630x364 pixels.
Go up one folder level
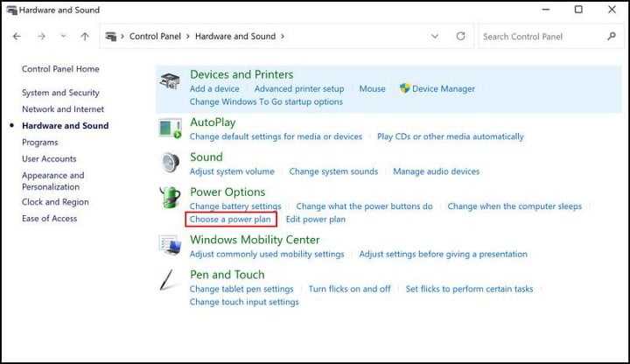[85, 37]
